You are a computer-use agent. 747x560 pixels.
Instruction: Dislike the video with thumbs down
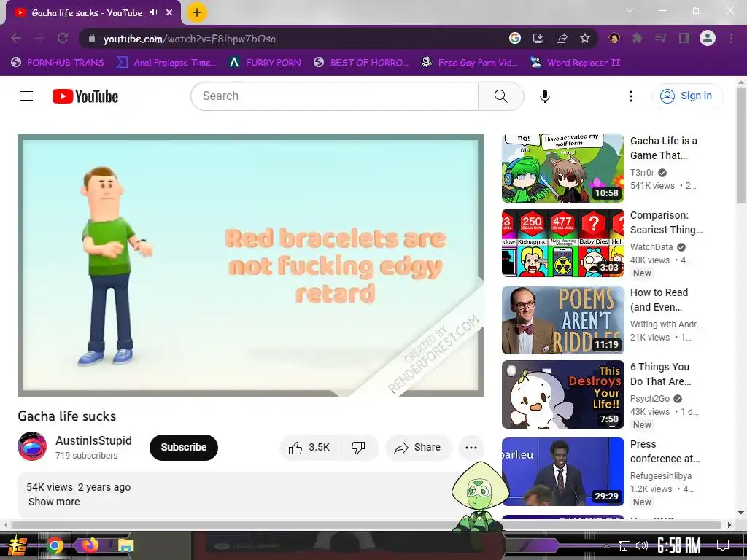[358, 447]
